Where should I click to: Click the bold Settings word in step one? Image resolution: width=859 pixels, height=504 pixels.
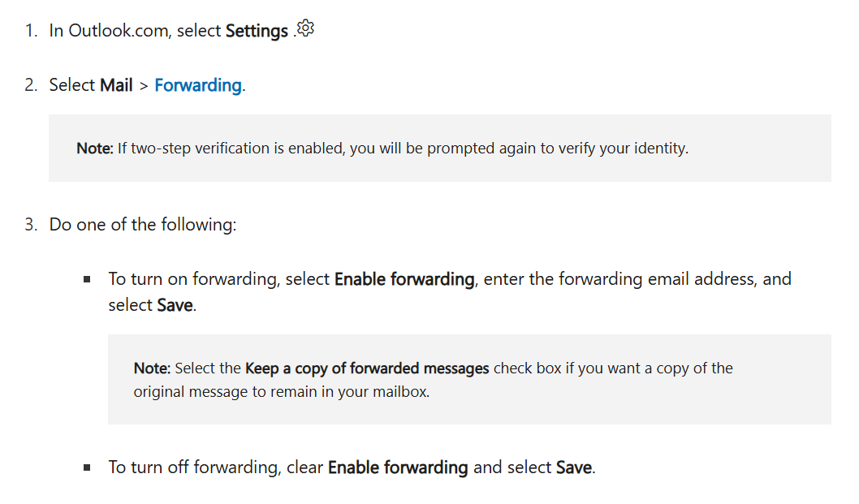(x=257, y=31)
